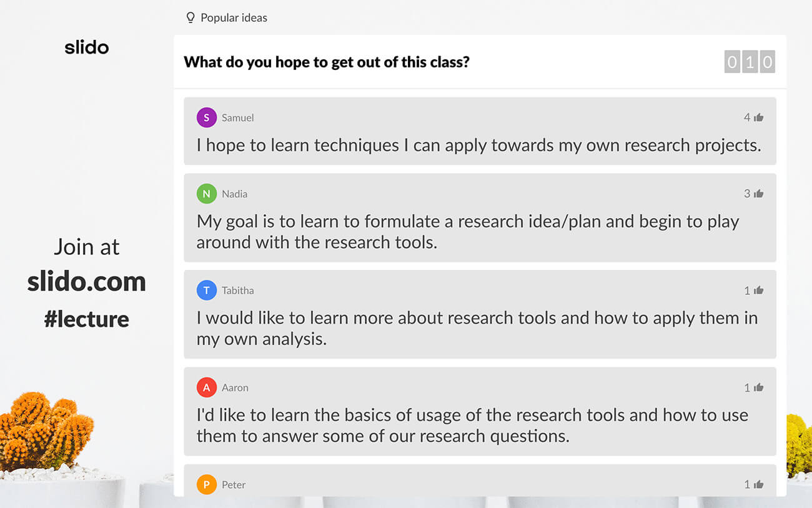Select Nadia's research idea/plan response text
Screen dimensions: 812x508
click(467, 232)
